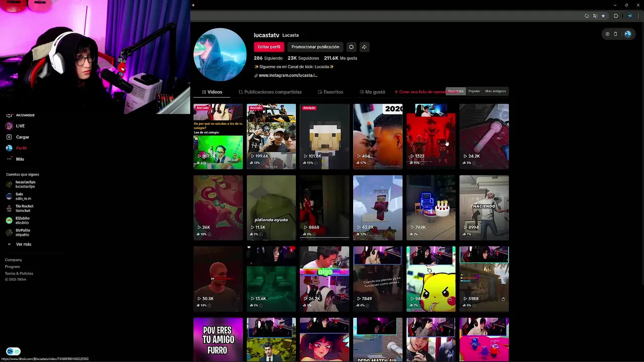Open the profile settings gear icon

tap(351, 47)
